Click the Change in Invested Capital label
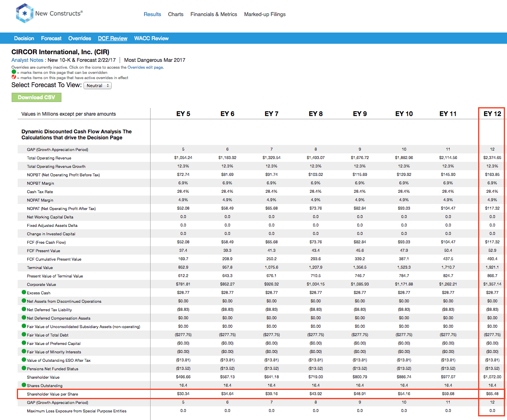The width and height of the screenshot is (507, 420). pos(51,234)
